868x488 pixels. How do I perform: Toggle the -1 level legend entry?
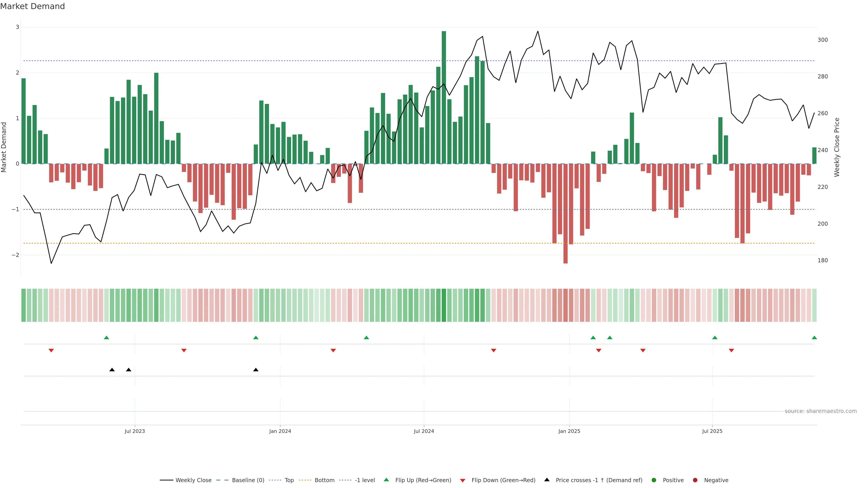coord(365,480)
